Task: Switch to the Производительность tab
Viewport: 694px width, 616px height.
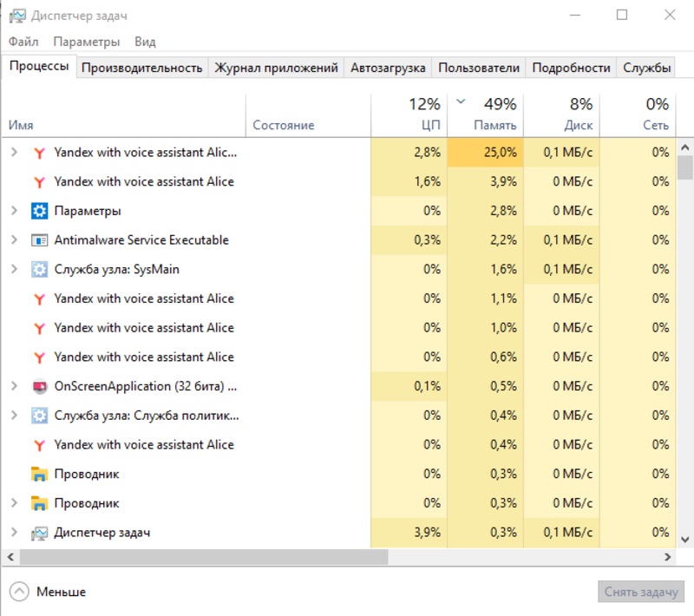Action: [142, 68]
